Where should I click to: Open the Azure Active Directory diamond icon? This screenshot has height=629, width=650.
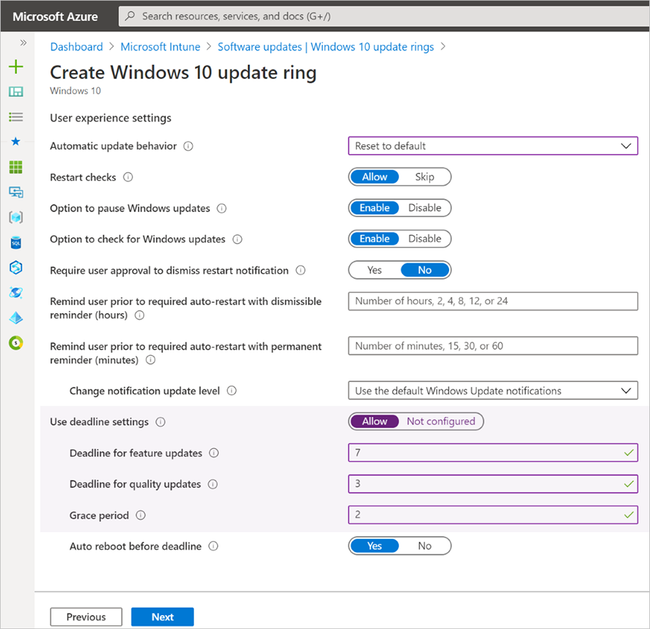16,318
